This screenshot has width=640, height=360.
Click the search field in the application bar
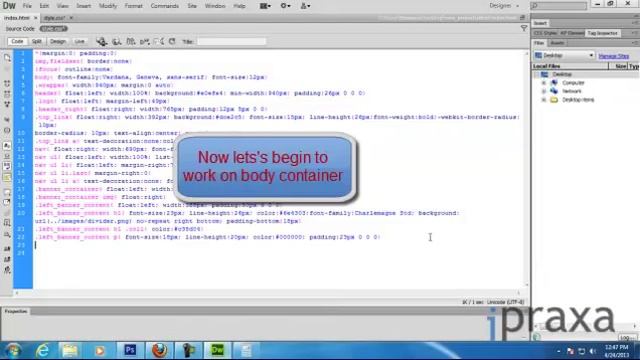pyautogui.click(x=559, y=6)
